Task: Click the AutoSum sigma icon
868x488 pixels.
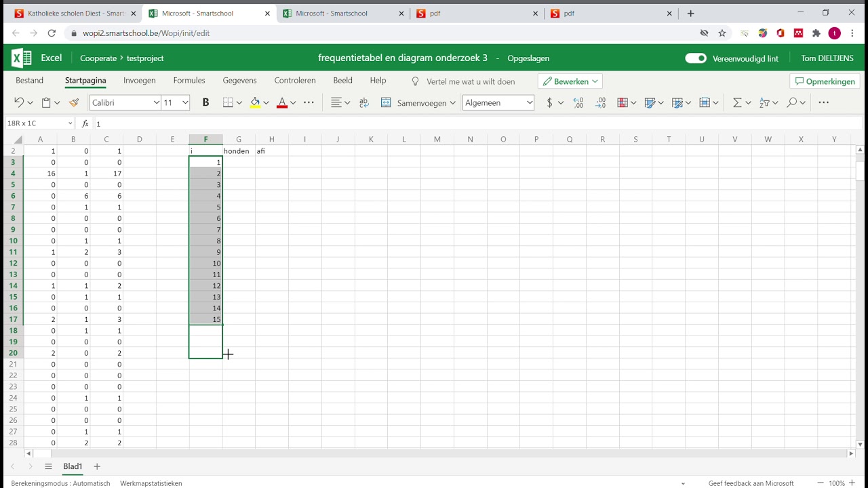Action: point(737,102)
